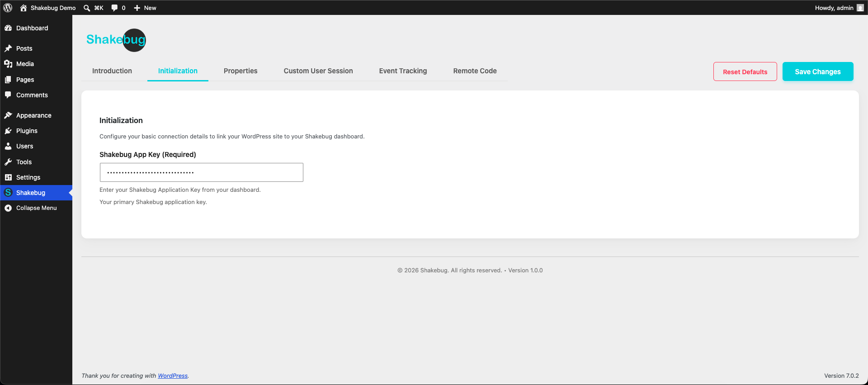Click the Pages icon in sidebar
Screen dimensions: 868x385
pyautogui.click(x=8, y=80)
